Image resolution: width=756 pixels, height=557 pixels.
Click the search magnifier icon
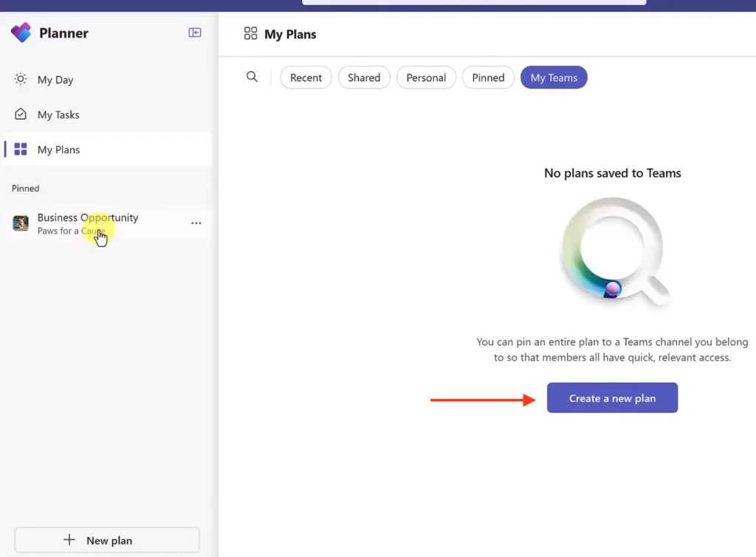(252, 77)
